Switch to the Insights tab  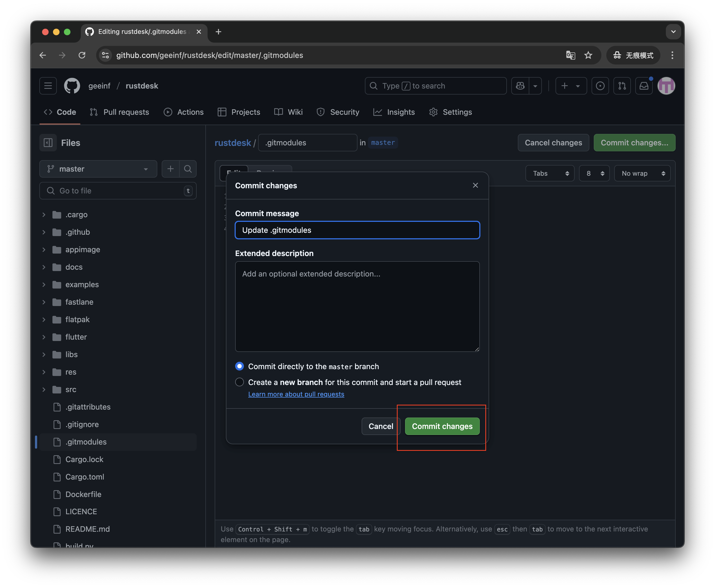394,112
